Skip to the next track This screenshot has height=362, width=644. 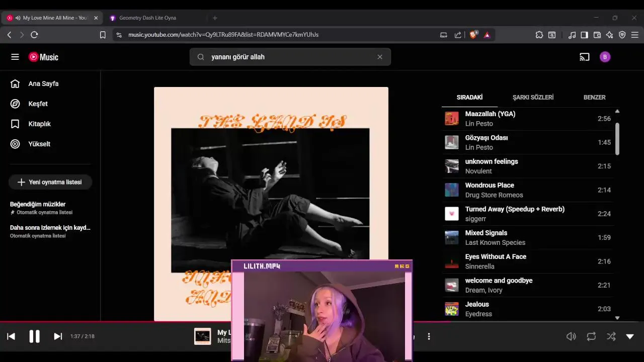[58, 336]
